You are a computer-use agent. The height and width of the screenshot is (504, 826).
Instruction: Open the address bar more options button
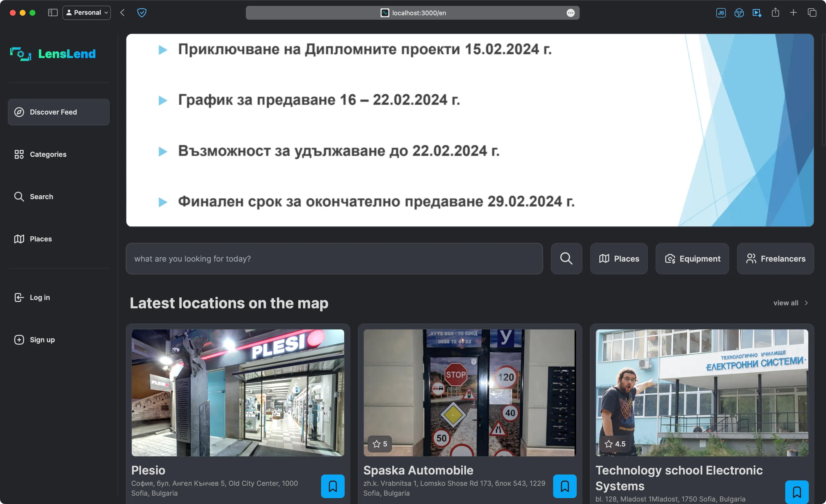click(570, 13)
